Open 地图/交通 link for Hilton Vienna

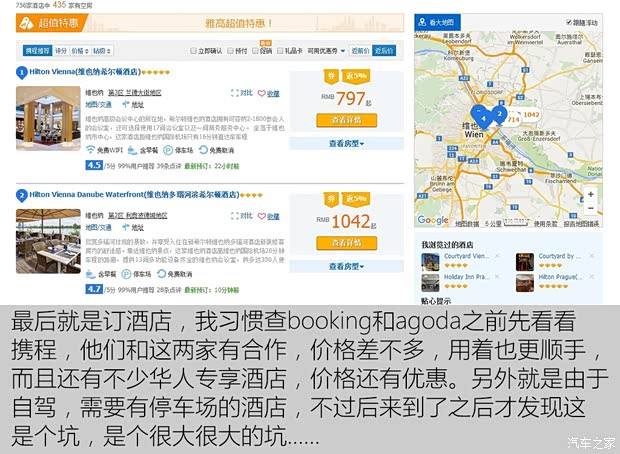tap(98, 105)
